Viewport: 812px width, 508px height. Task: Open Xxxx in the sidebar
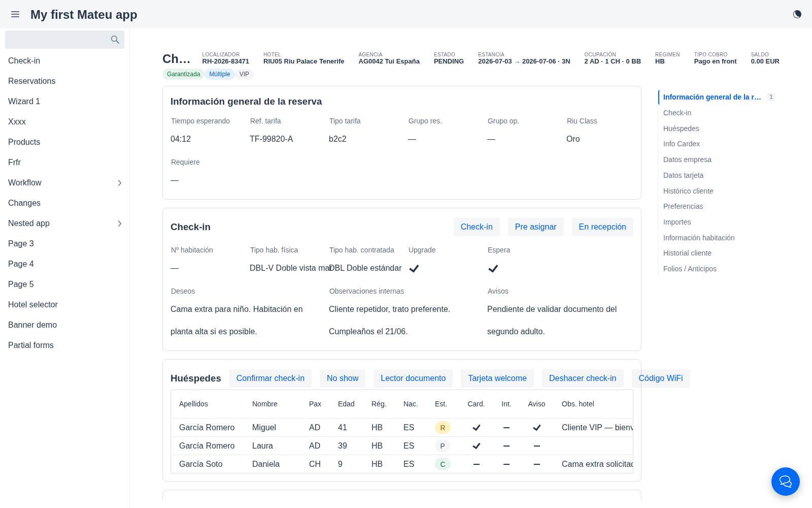(x=64, y=122)
